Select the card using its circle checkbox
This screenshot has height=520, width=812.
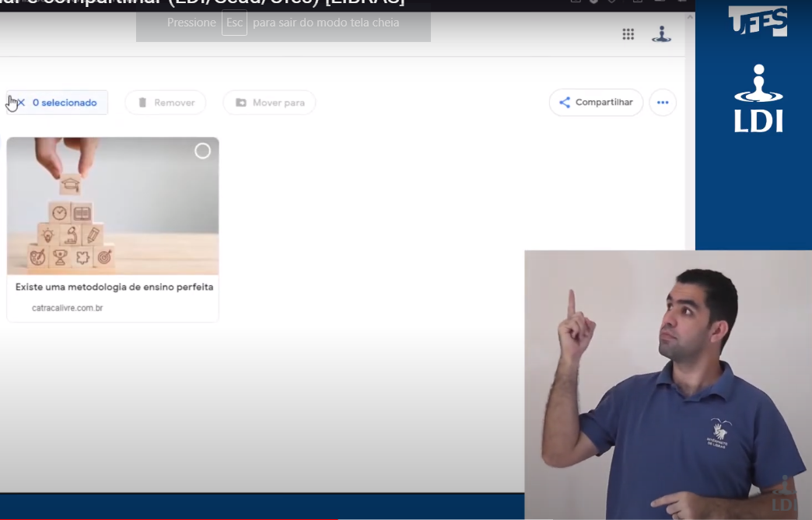click(x=202, y=151)
